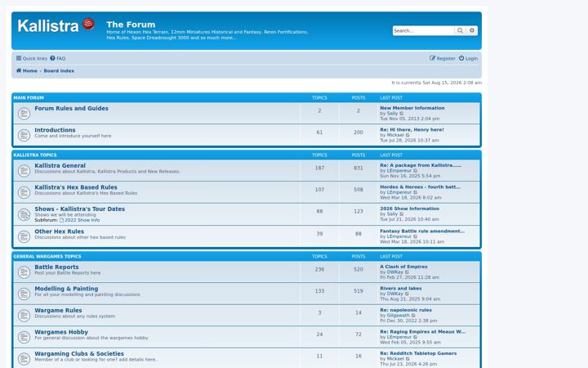Open 'Re: Raging Empires at Meaux' post
The height and width of the screenshot is (368, 588).
click(423, 331)
